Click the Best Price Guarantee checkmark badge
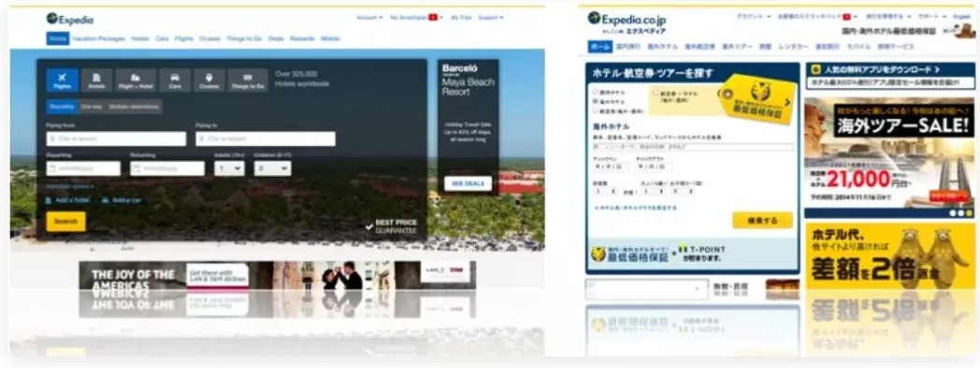The width and height of the screenshot is (980, 368). (x=391, y=227)
